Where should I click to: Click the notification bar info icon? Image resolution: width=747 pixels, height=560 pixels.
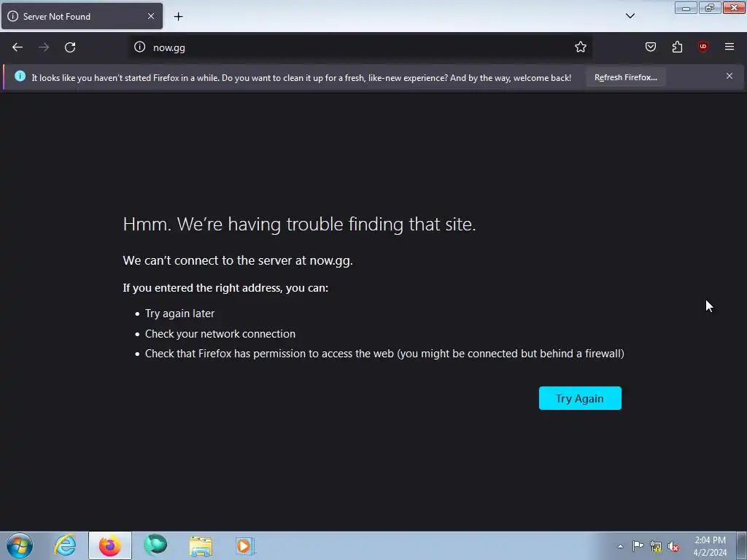[x=20, y=76]
